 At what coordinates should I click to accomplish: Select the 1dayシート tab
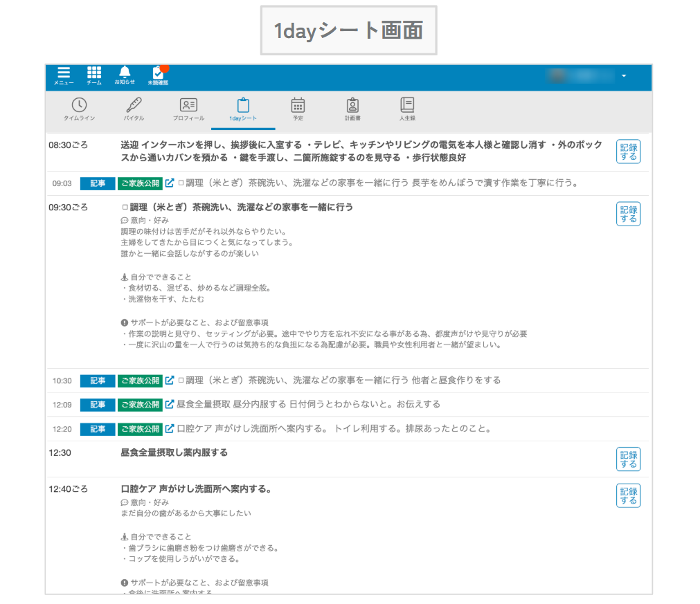click(x=243, y=109)
